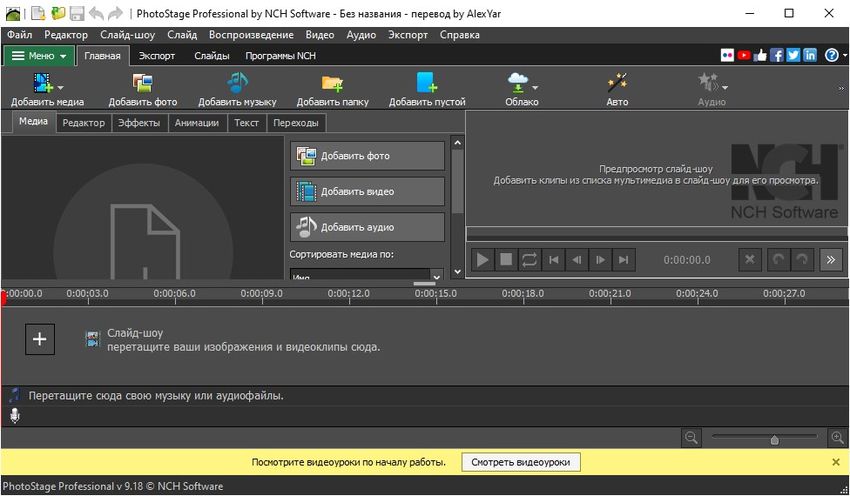The height and width of the screenshot is (496, 850).
Task: Open the LinkedIn share icon
Action: click(810, 55)
